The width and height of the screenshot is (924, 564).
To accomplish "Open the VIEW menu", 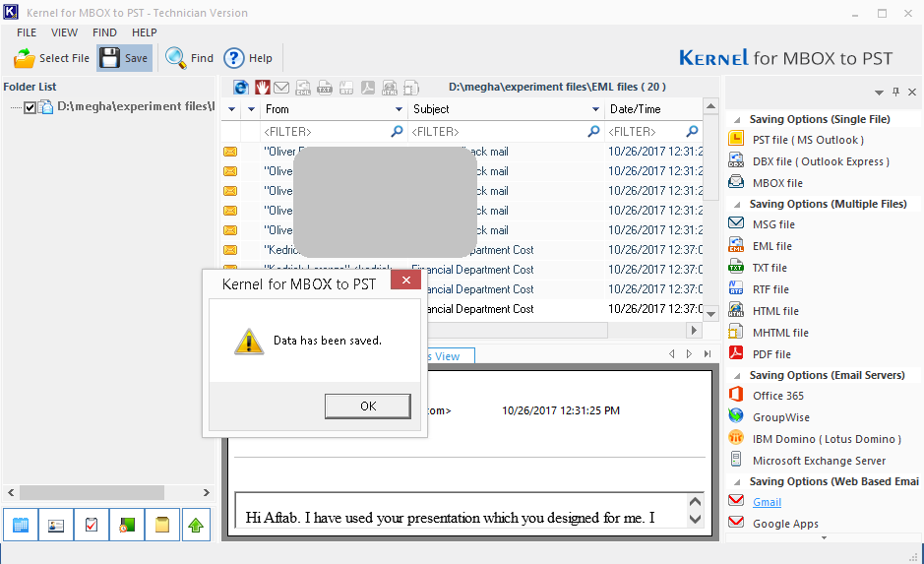I will 64,32.
